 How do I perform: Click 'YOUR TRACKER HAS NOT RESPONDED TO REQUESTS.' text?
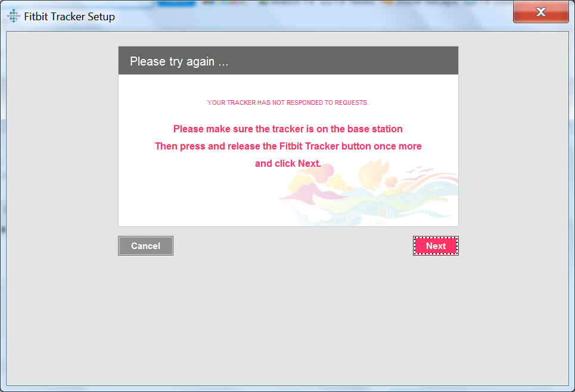[x=288, y=102]
